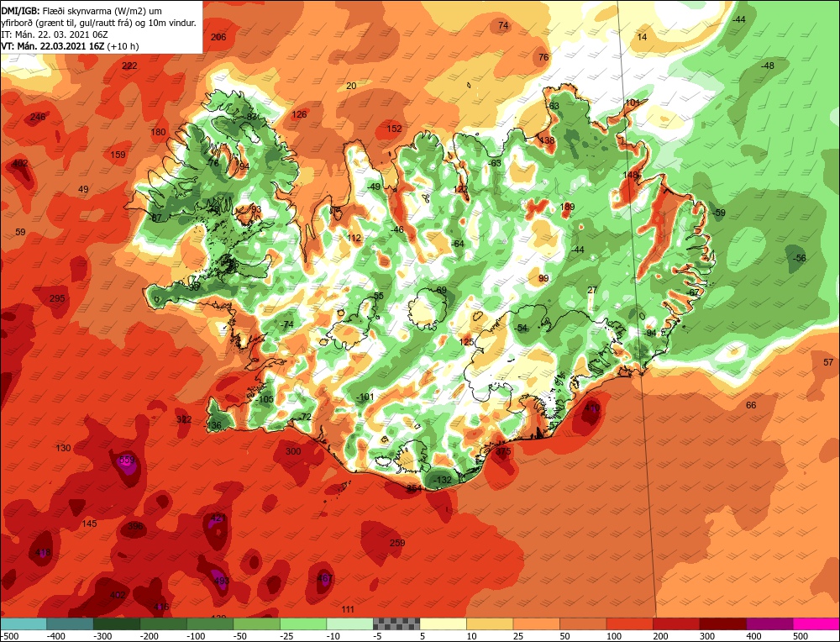Click the '416' flux value near the legend

click(x=161, y=607)
